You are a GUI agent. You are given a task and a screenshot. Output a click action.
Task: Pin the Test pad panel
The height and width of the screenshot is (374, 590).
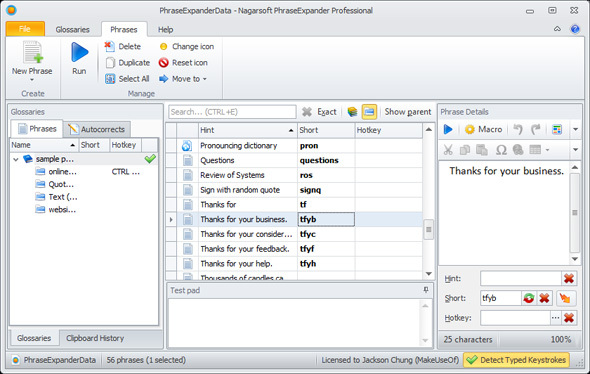(x=426, y=290)
